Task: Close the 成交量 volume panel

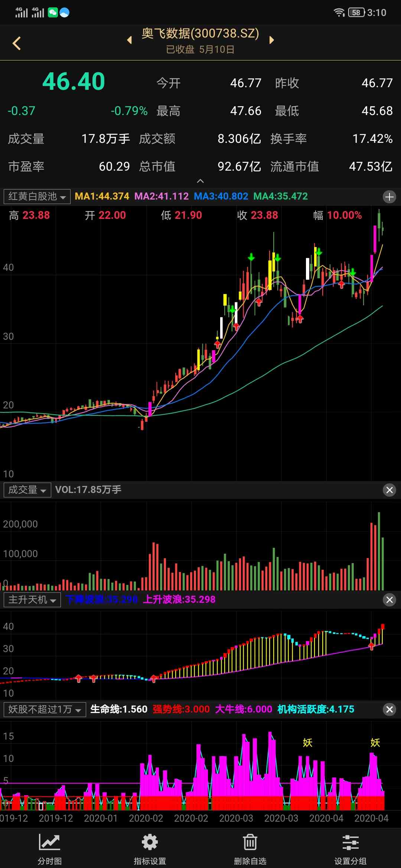Action: coord(389,490)
